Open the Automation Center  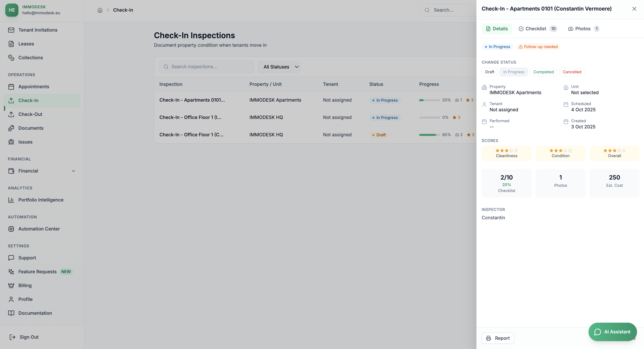tap(39, 229)
